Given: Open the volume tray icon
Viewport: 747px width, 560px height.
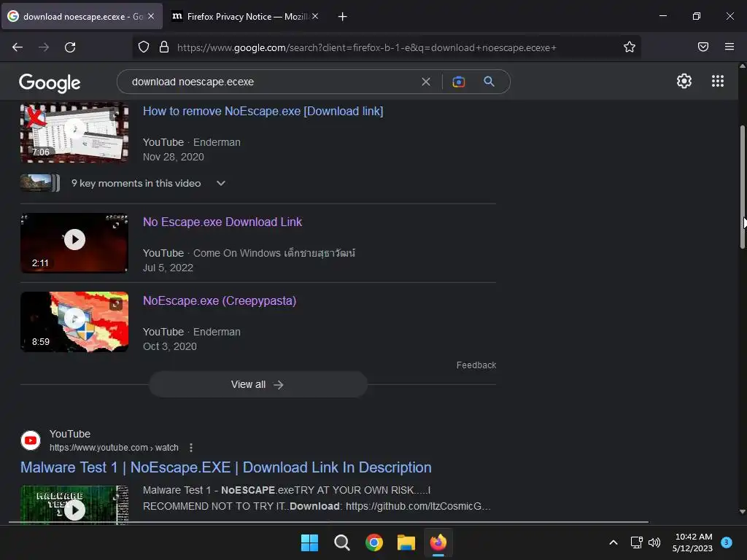Looking at the screenshot, I should pyautogui.click(x=654, y=542).
